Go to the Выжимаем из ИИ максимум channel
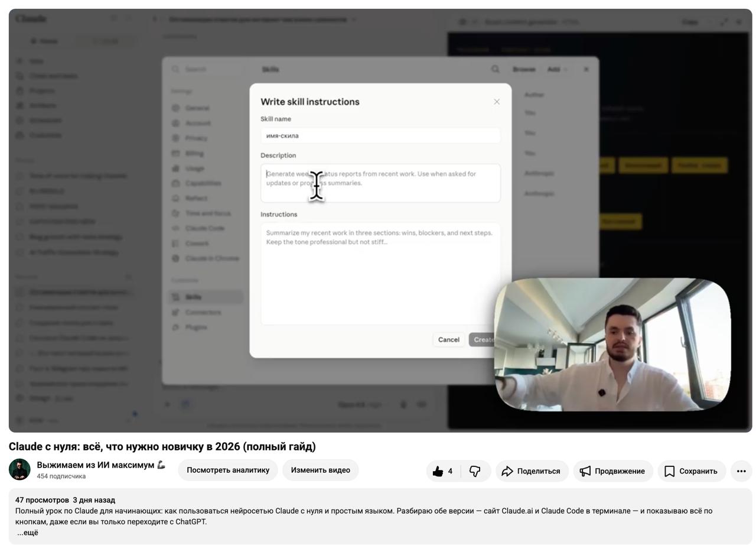Image resolution: width=756 pixels, height=545 pixels. tap(101, 465)
